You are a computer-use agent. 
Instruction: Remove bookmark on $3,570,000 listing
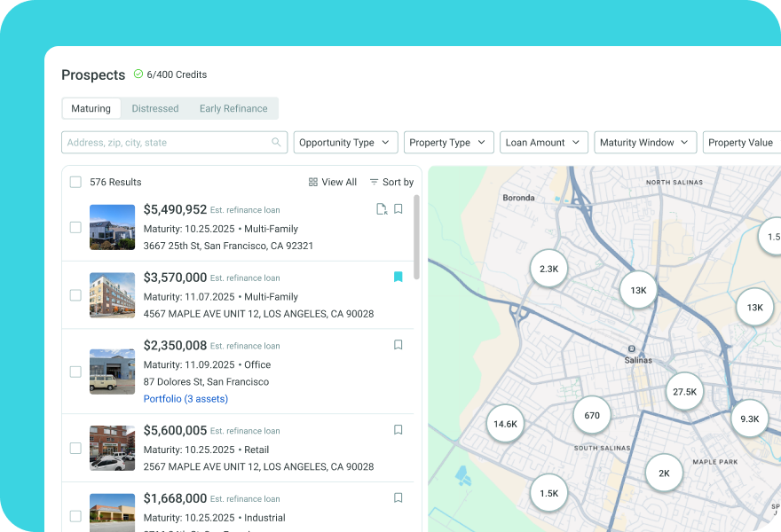coord(398,277)
